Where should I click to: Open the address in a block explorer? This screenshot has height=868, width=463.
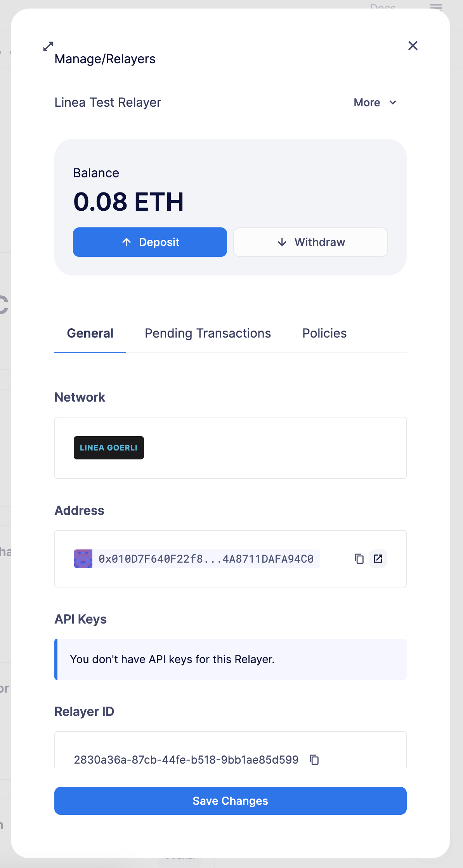pos(378,559)
